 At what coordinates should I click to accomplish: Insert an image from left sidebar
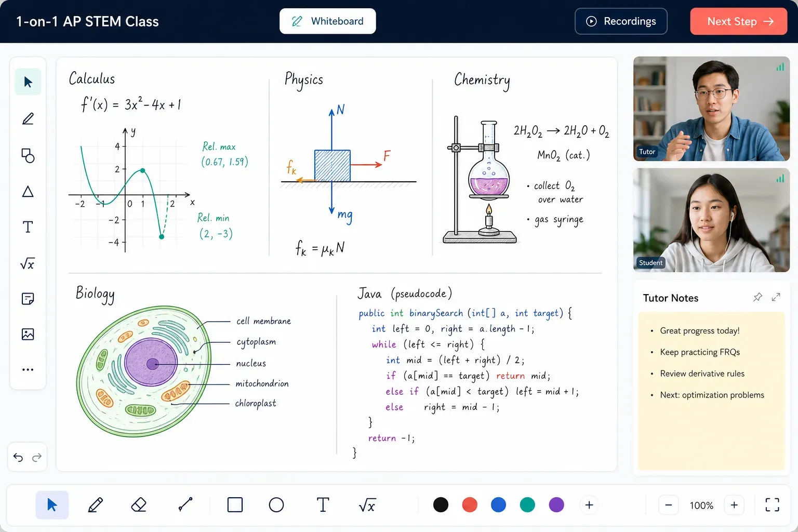28,334
